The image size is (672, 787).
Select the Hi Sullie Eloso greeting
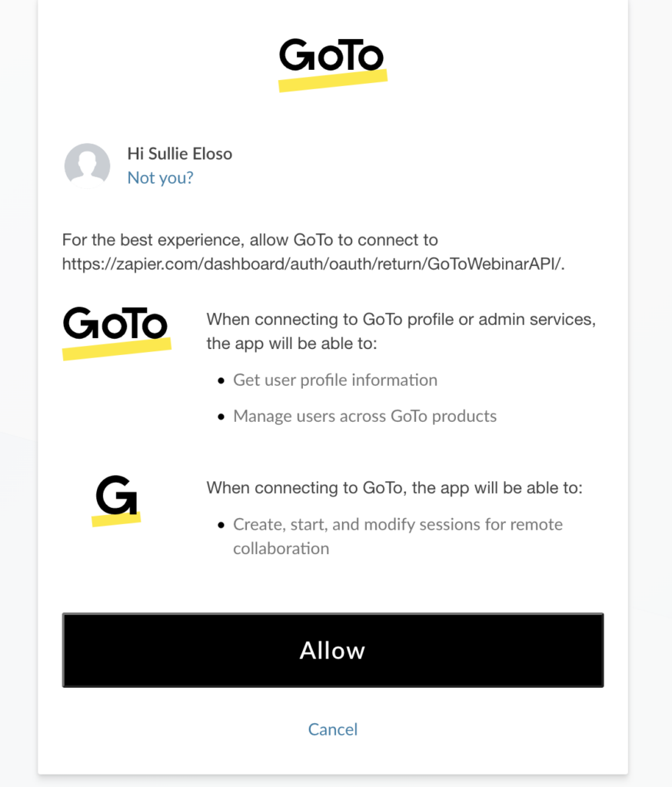180,153
